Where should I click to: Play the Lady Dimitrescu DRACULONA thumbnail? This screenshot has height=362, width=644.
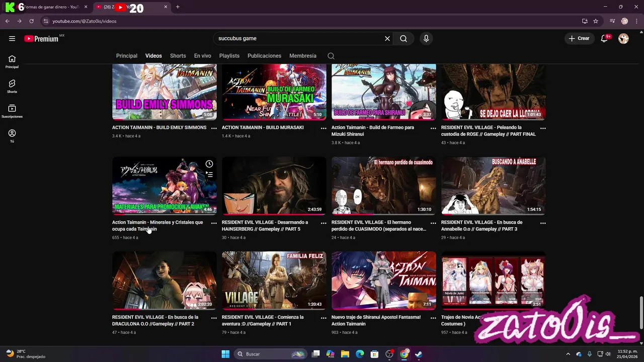(x=165, y=281)
